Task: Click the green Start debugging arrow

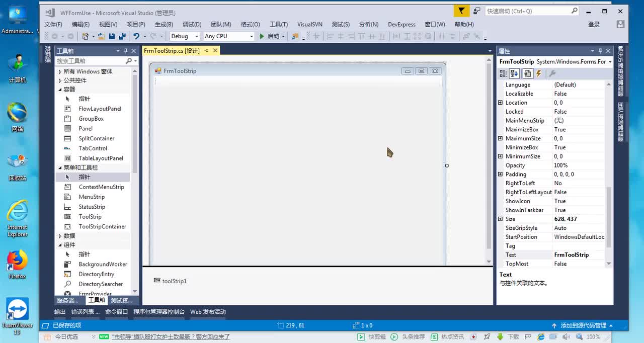Action: (x=262, y=36)
